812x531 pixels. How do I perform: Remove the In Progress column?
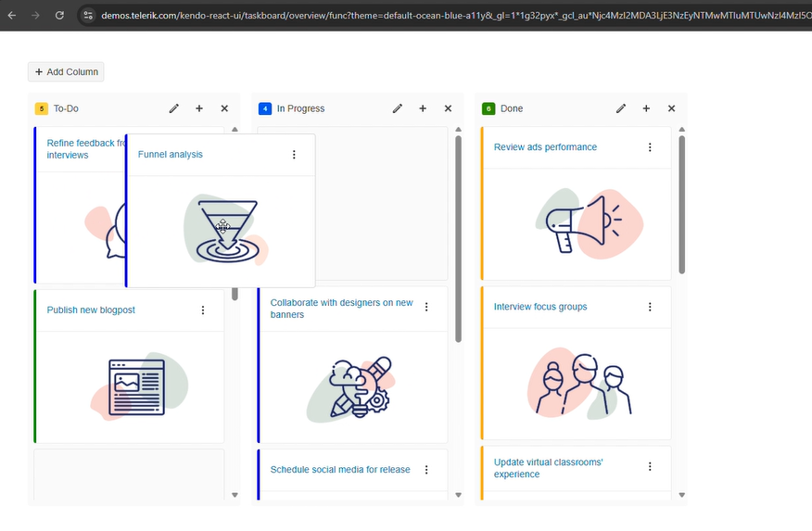click(x=448, y=108)
